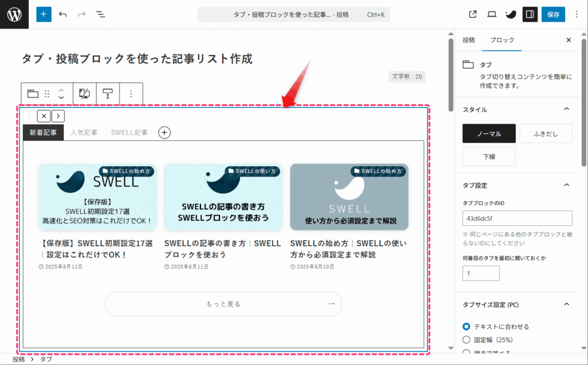Move the tab block up
This screenshot has width=588, height=365.
[x=61, y=90]
